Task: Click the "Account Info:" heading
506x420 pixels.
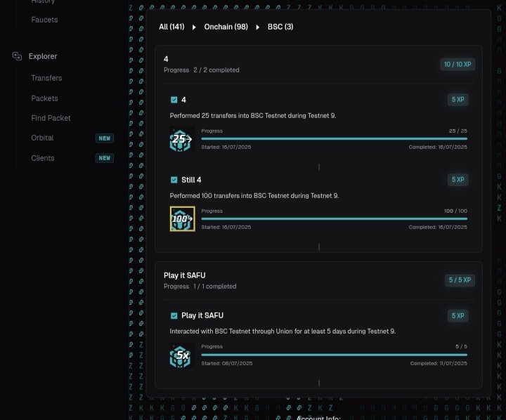Action: 318,418
